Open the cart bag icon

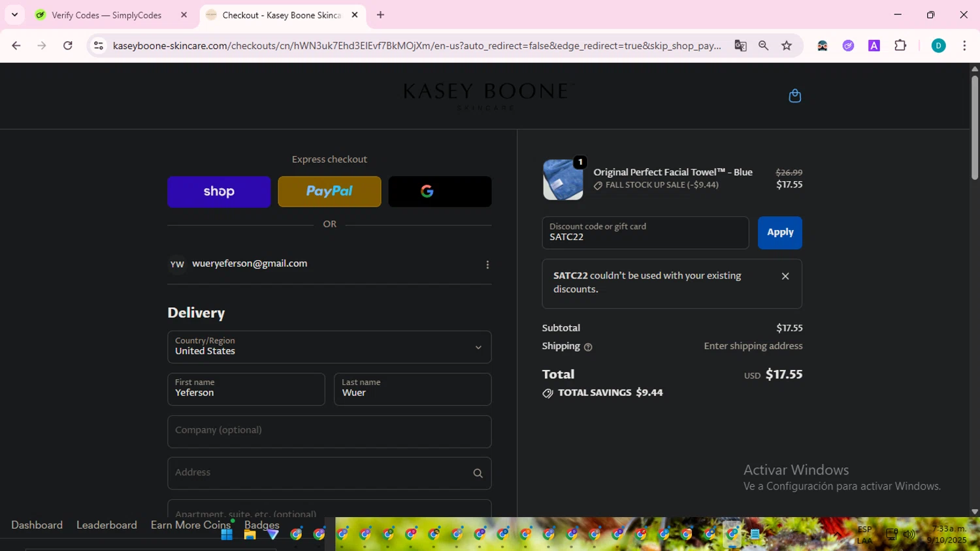click(x=794, y=96)
